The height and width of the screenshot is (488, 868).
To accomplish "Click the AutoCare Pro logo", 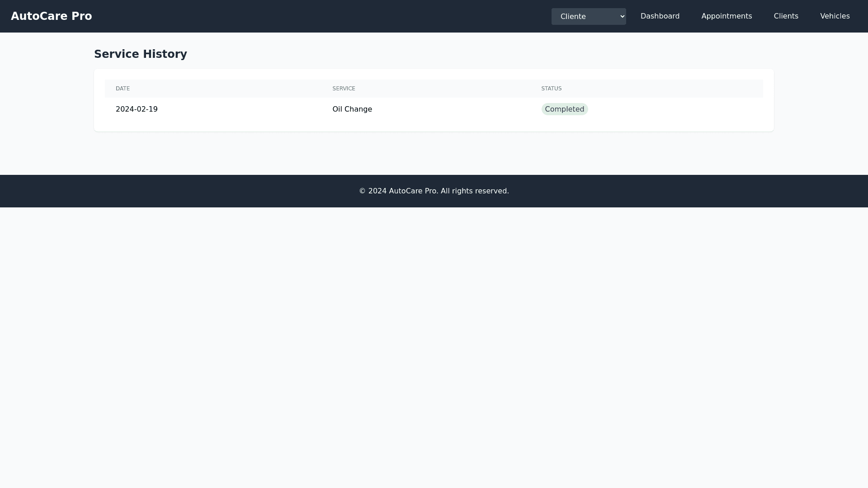I will coord(52,16).
